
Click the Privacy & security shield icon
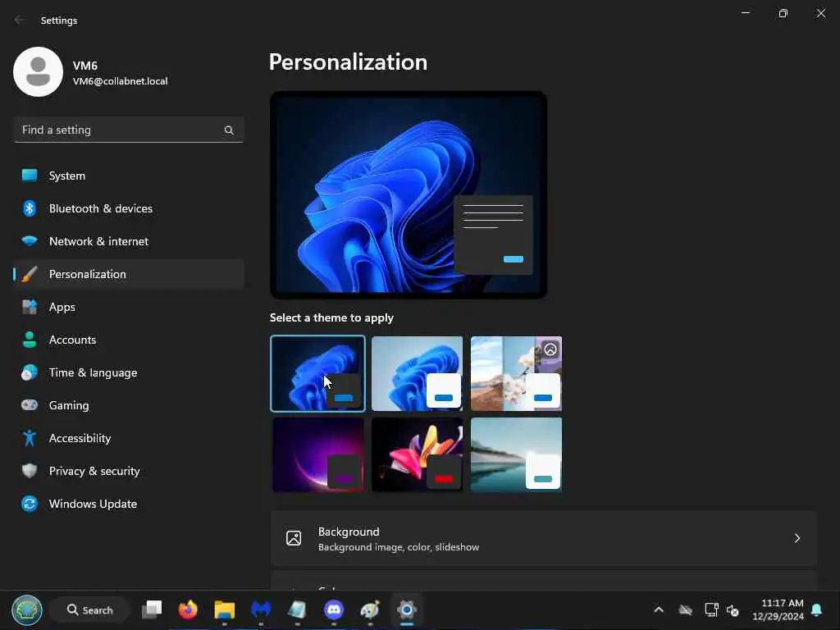pyautogui.click(x=30, y=471)
